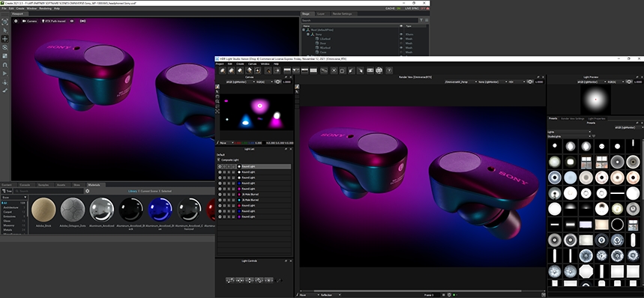Open the Rendering menu in Create

45,8
